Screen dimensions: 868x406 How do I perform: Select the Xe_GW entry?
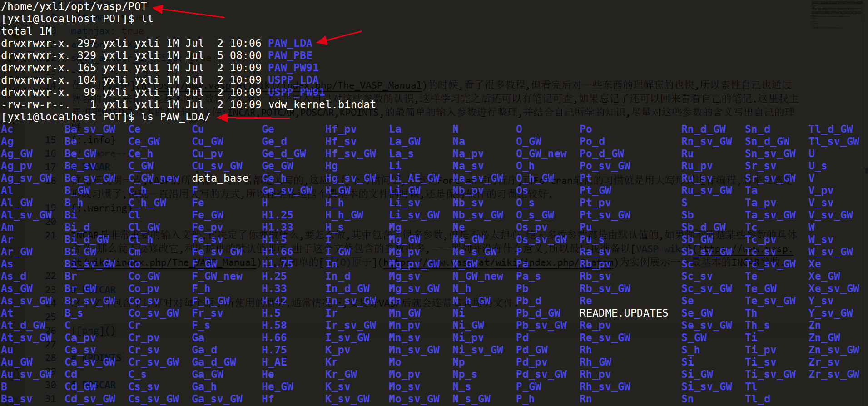click(x=824, y=276)
